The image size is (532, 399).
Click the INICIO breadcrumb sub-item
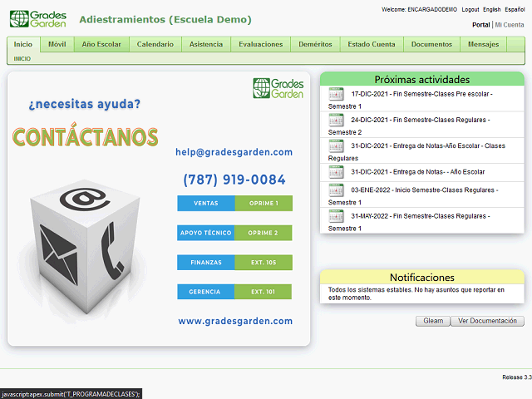click(22, 59)
